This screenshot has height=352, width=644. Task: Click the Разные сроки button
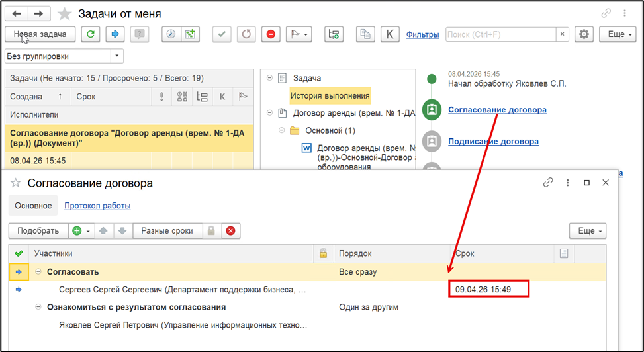click(167, 231)
